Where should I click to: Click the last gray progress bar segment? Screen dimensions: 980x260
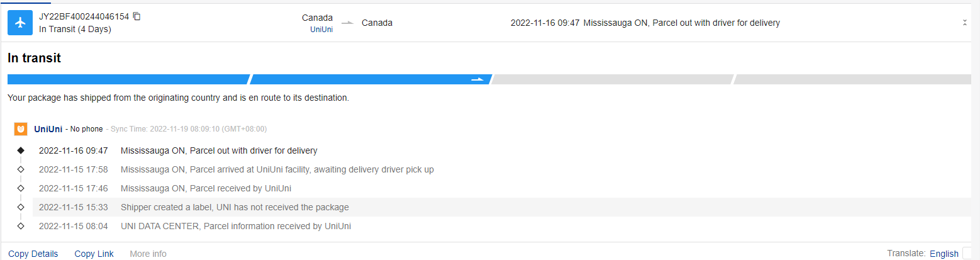pos(852,79)
